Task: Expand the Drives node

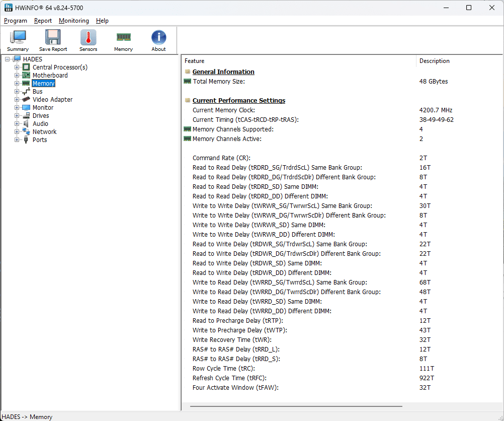Action: [17, 115]
